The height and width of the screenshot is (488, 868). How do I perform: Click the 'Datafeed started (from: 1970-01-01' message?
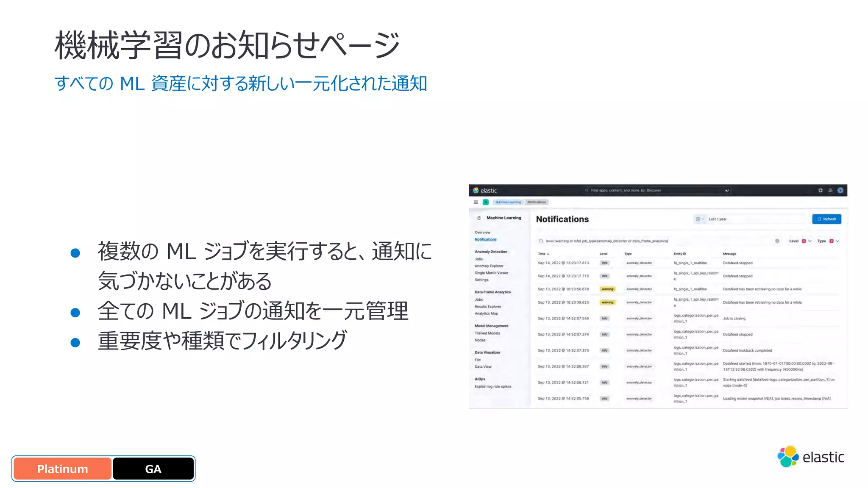[x=778, y=366]
